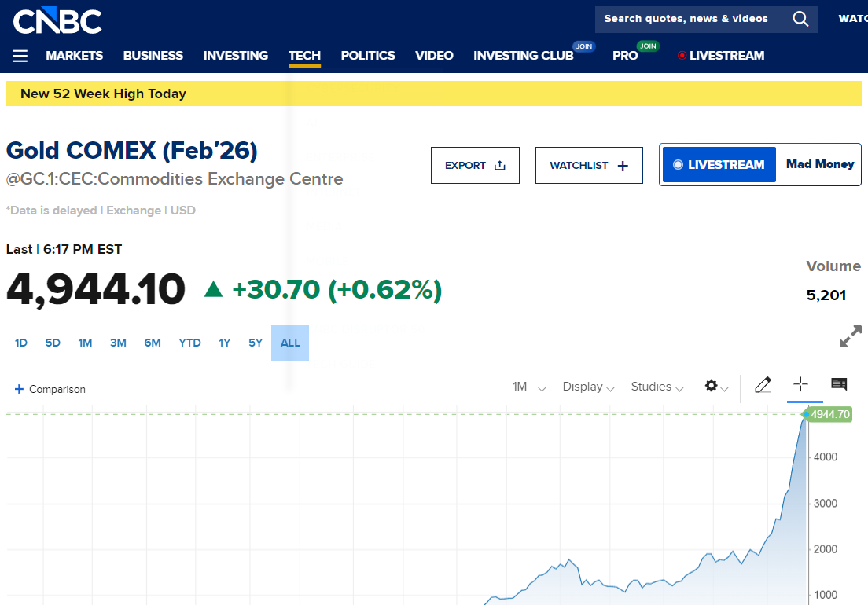Switch chart range to 1Y
This screenshot has height=605, width=868.
[x=224, y=343]
